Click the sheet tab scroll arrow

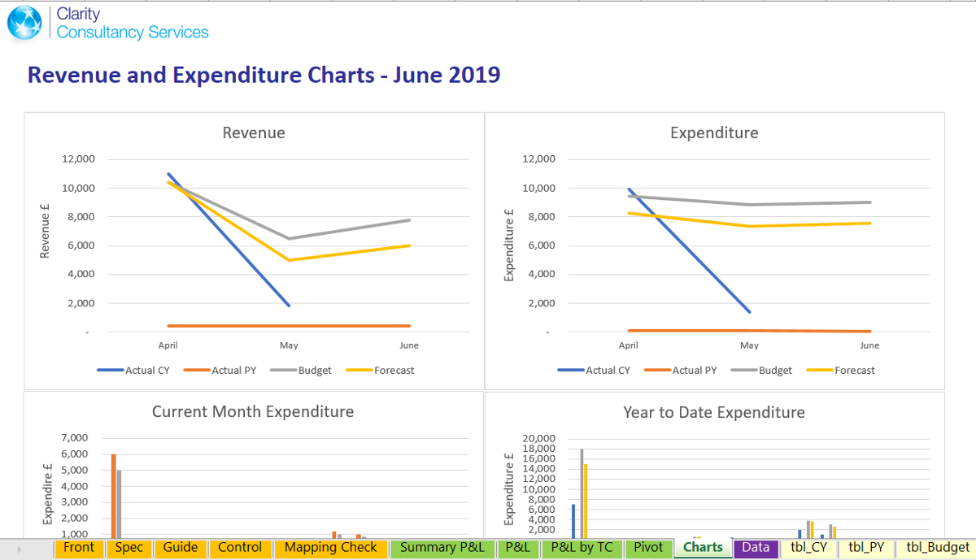tap(19, 549)
